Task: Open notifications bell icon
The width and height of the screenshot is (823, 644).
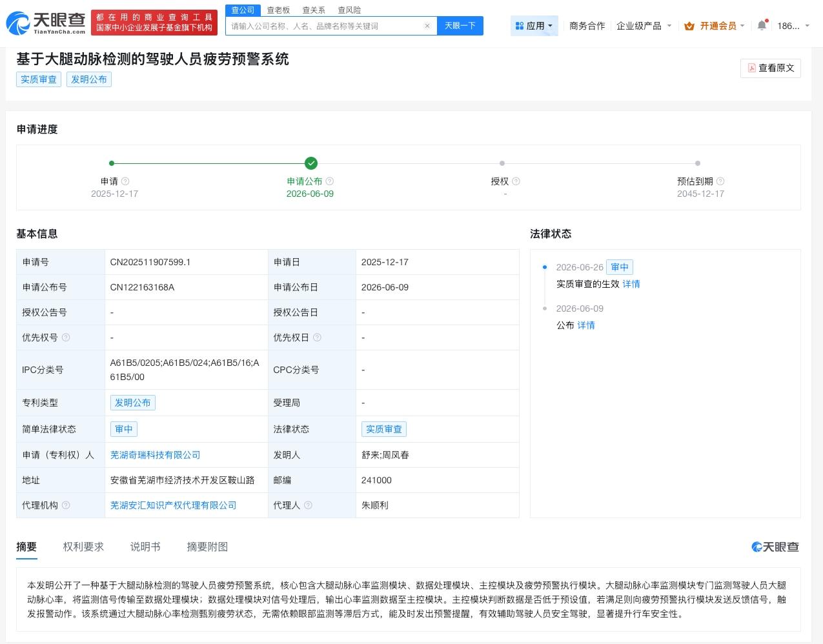Action: tap(762, 26)
